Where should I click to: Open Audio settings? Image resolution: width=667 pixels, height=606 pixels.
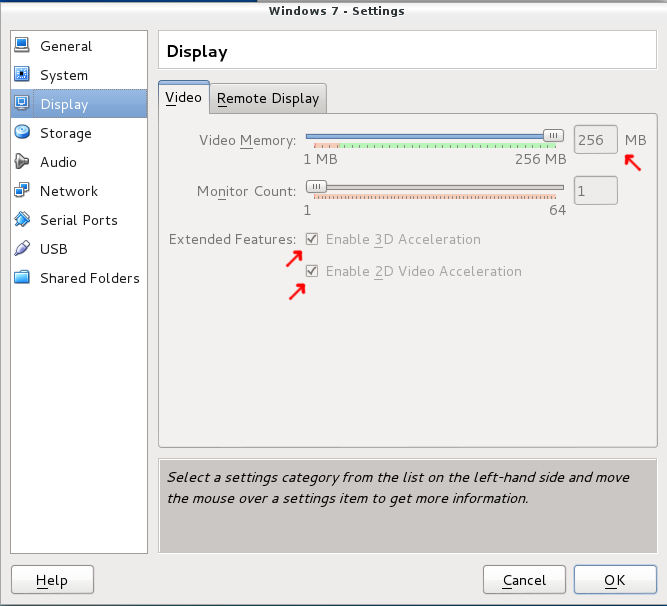[x=79, y=162]
